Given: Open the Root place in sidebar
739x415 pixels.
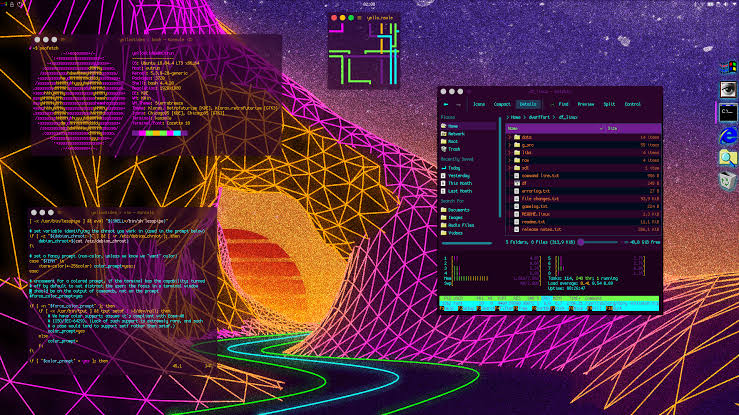Looking at the screenshot, I should point(449,141).
